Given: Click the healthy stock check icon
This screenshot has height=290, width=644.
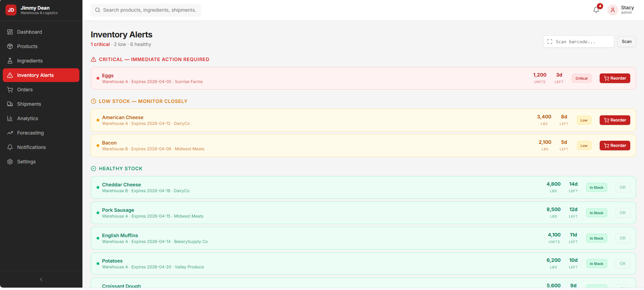Looking at the screenshot, I should click(x=93, y=169).
